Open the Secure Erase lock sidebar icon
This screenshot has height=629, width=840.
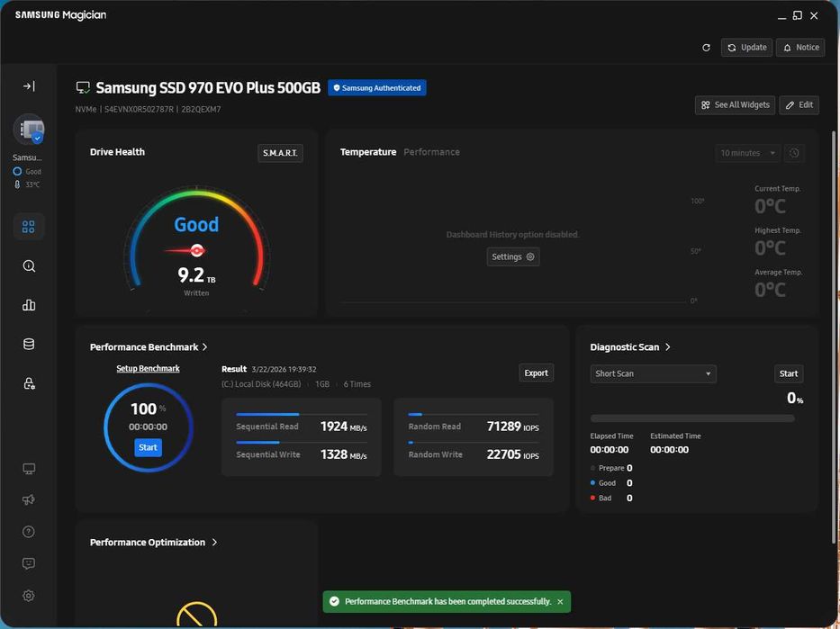point(29,383)
